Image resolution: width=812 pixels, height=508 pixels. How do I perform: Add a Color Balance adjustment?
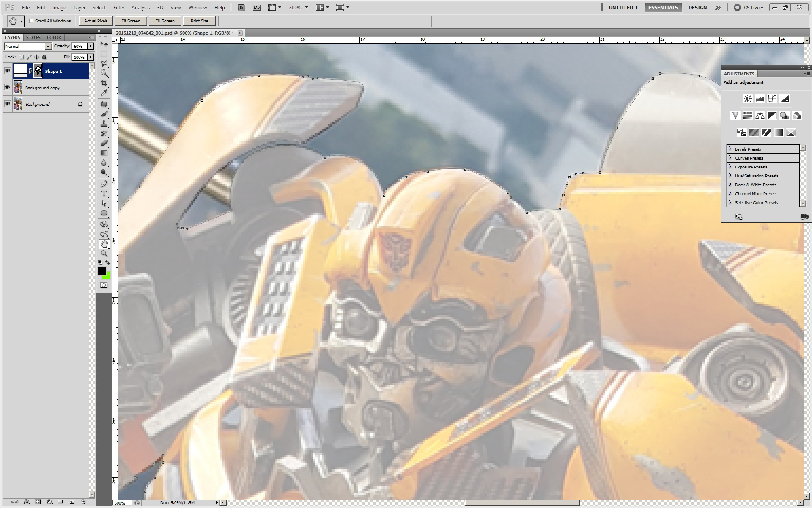click(760, 116)
